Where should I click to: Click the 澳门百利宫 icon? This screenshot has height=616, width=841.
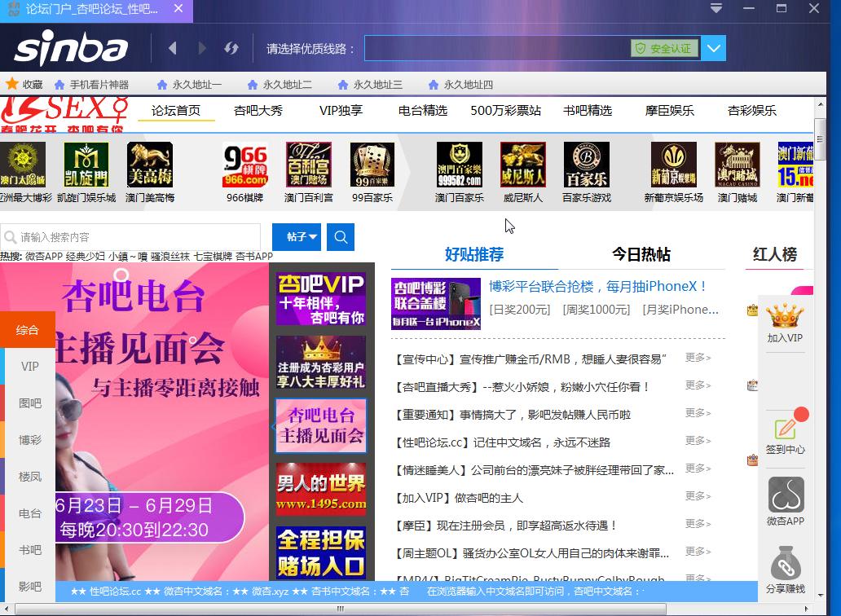pyautogui.click(x=308, y=165)
